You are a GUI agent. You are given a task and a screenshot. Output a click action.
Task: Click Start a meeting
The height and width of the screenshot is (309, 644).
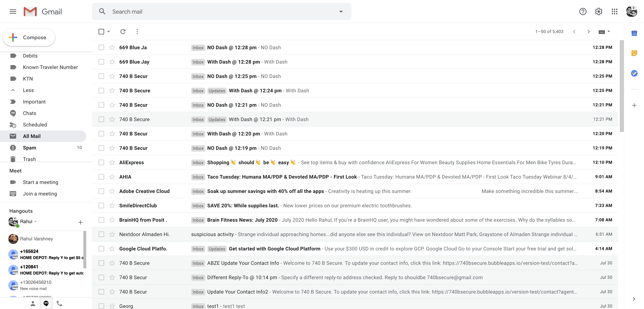40,182
